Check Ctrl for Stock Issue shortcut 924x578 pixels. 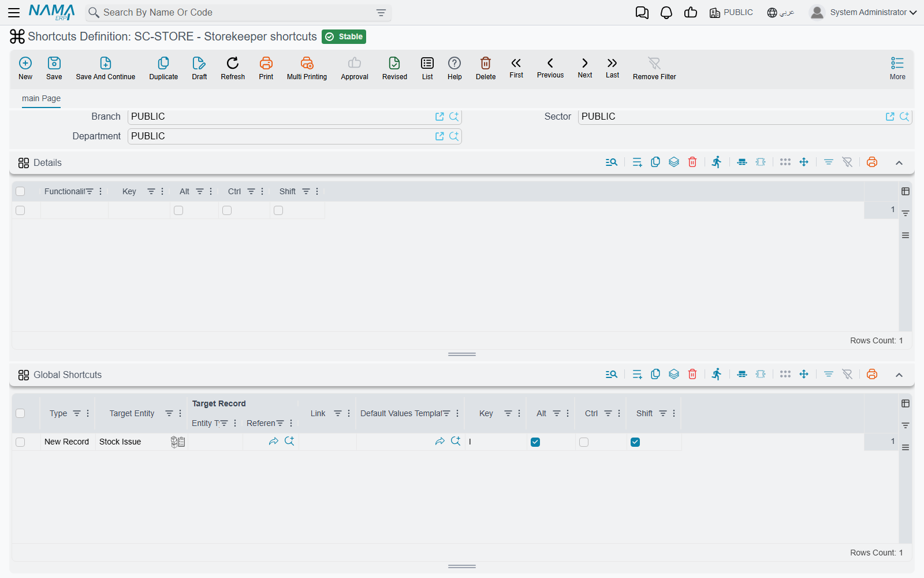tap(584, 442)
